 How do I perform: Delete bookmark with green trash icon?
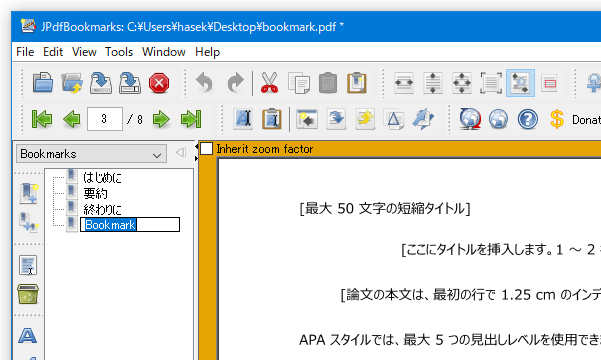[x=28, y=294]
